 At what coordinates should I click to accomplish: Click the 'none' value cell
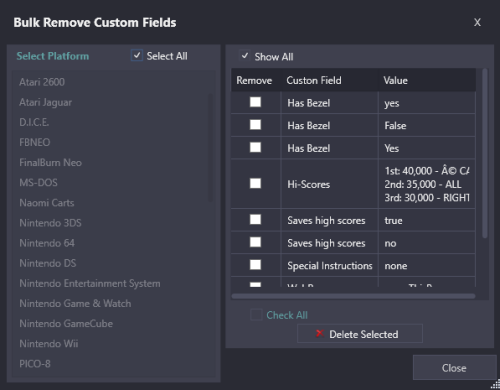click(x=427, y=265)
